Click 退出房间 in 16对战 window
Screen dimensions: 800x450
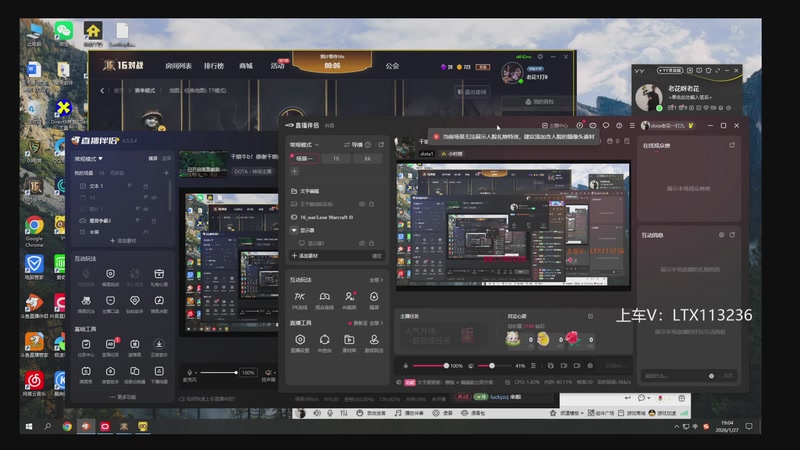(x=472, y=92)
